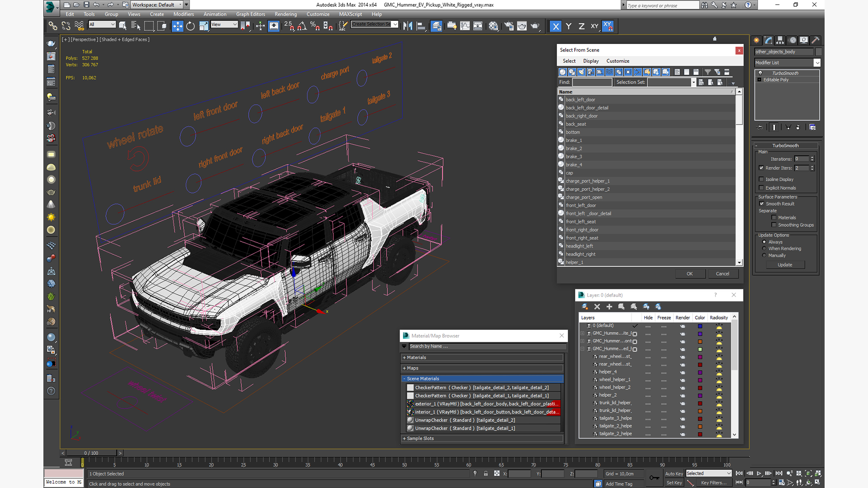Open the Material Editor icon
The image size is (868, 488).
click(493, 26)
